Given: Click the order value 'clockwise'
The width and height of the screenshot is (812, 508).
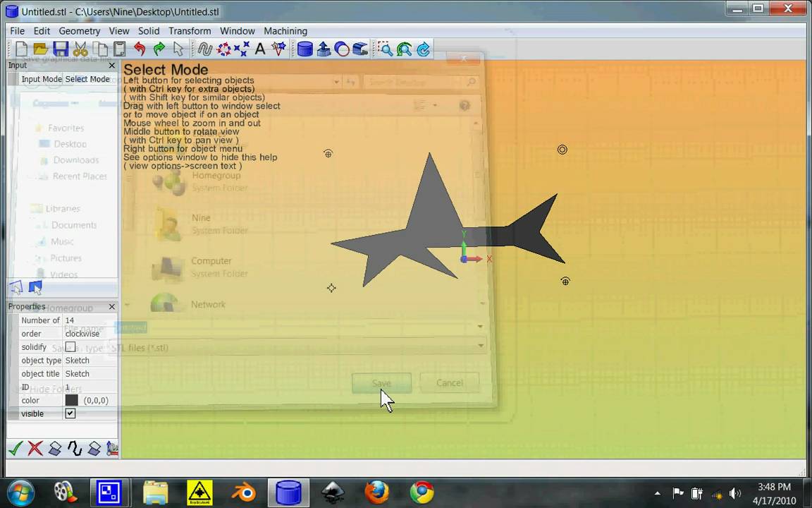Looking at the screenshot, I should click(90, 333).
